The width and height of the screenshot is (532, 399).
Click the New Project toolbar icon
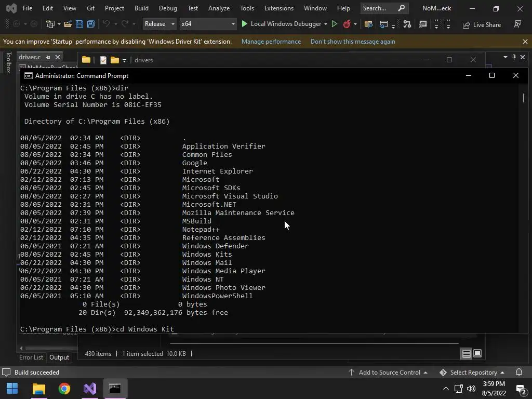[50, 24]
